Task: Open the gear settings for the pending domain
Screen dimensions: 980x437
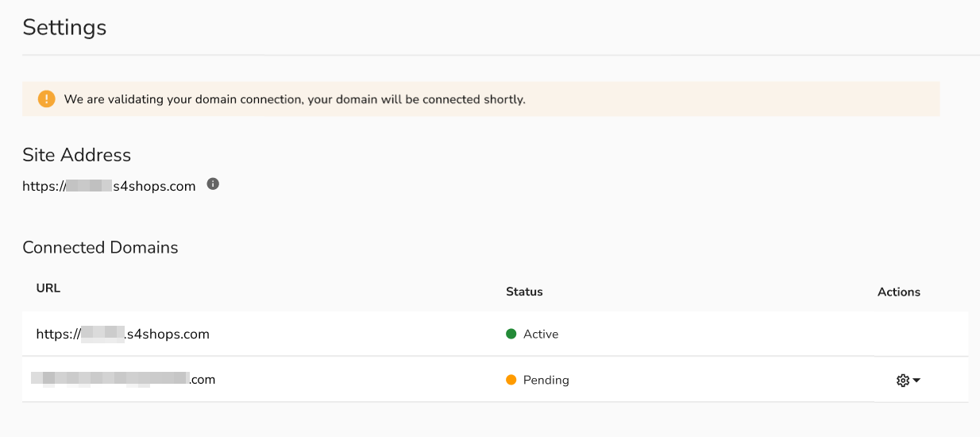Action: [x=902, y=381]
